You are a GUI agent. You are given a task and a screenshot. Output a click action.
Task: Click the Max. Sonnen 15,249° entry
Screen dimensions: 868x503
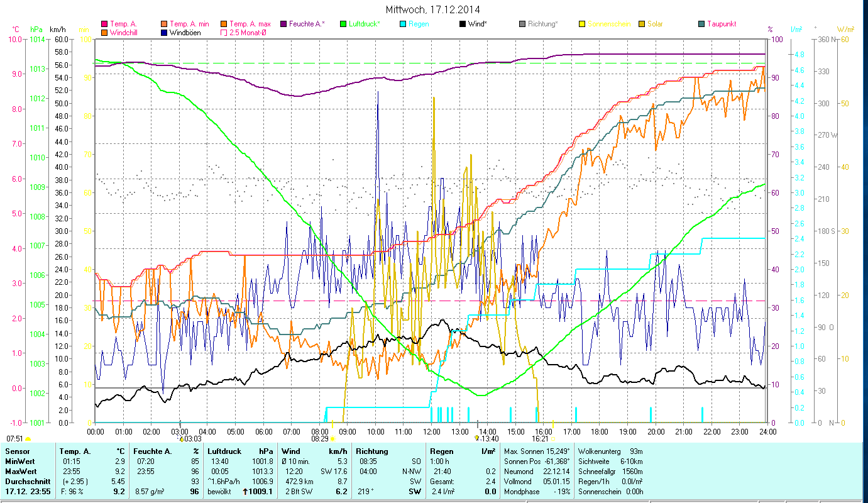tap(537, 451)
